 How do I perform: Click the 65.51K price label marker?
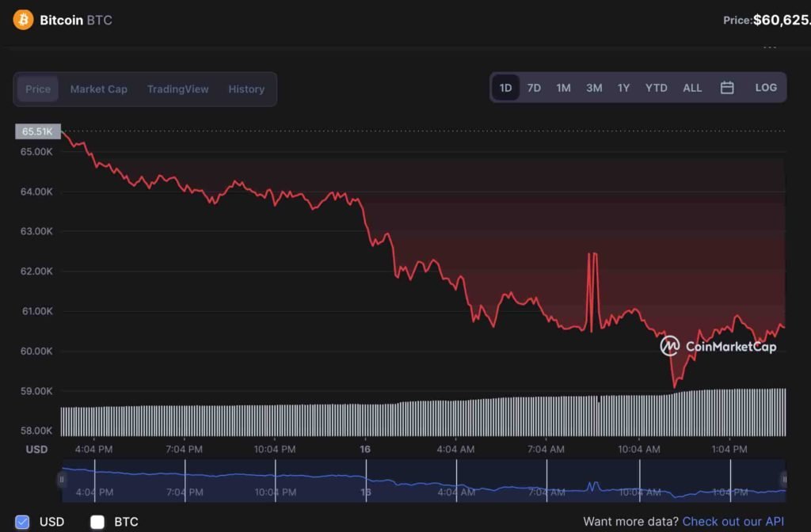click(x=37, y=131)
